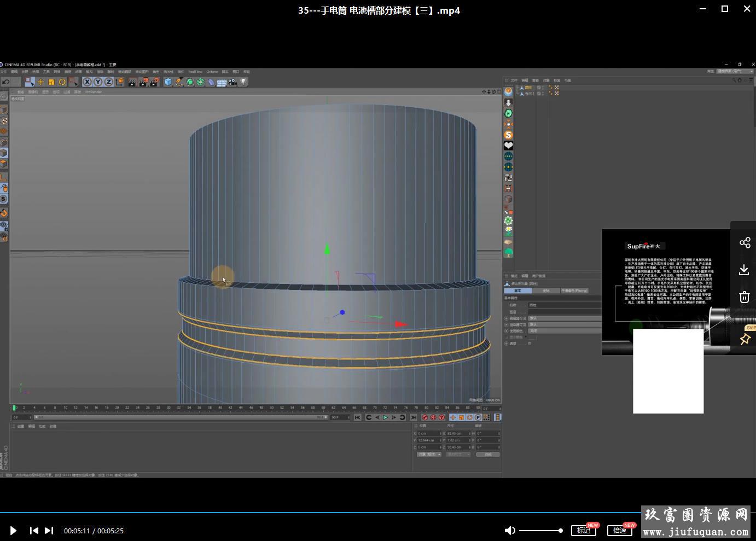The height and width of the screenshot is (541, 756).
Task: Toggle Y axis lock
Action: coord(98,82)
